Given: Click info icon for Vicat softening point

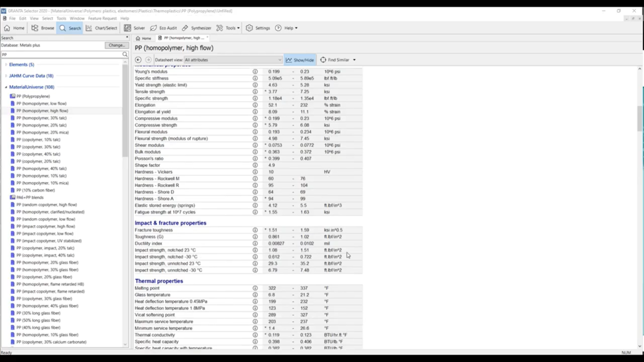Looking at the screenshot, I should 255,315.
